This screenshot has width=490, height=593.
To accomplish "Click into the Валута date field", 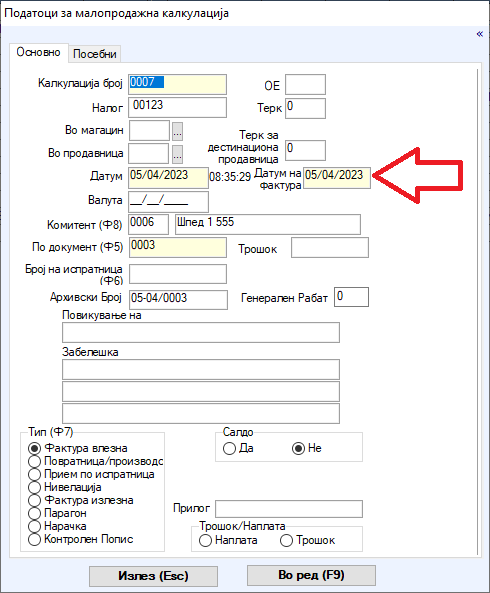I will 168,202.
